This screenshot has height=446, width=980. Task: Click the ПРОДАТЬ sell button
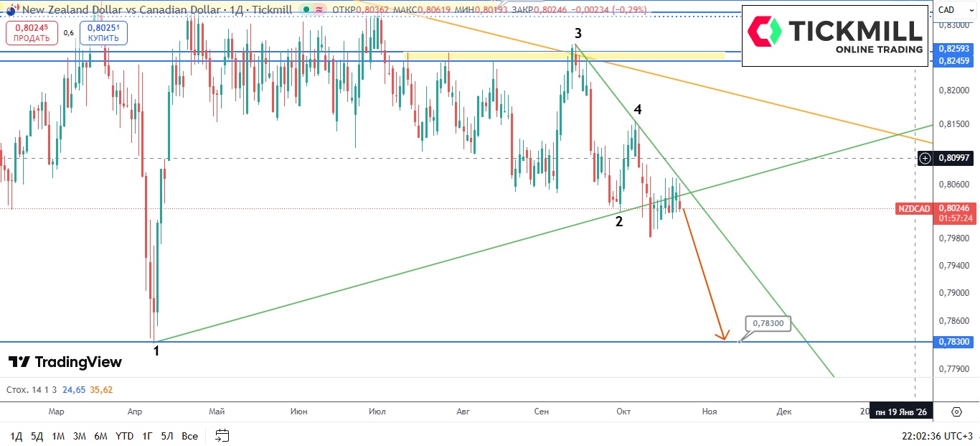(x=32, y=33)
